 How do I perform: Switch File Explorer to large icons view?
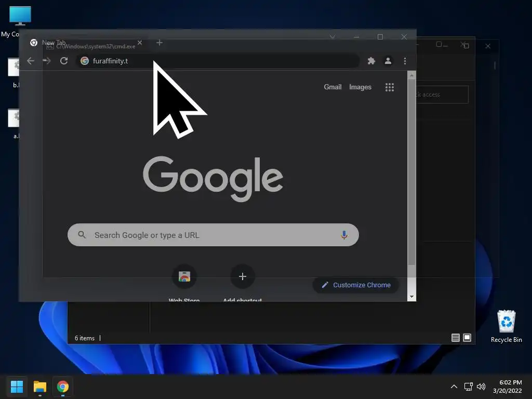467,338
